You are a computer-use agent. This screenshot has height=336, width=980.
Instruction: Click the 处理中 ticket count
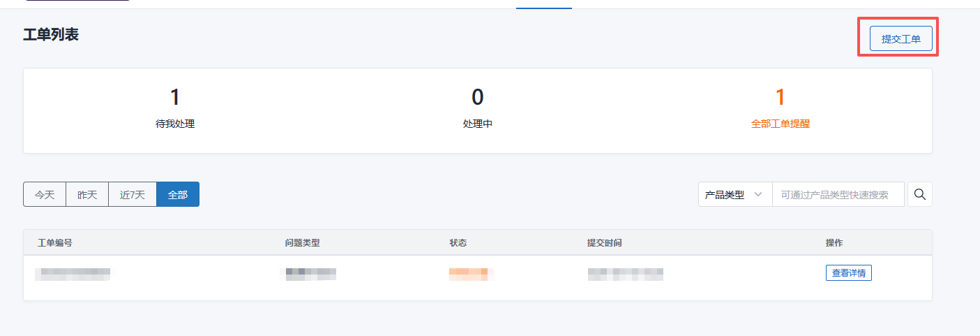(478, 98)
